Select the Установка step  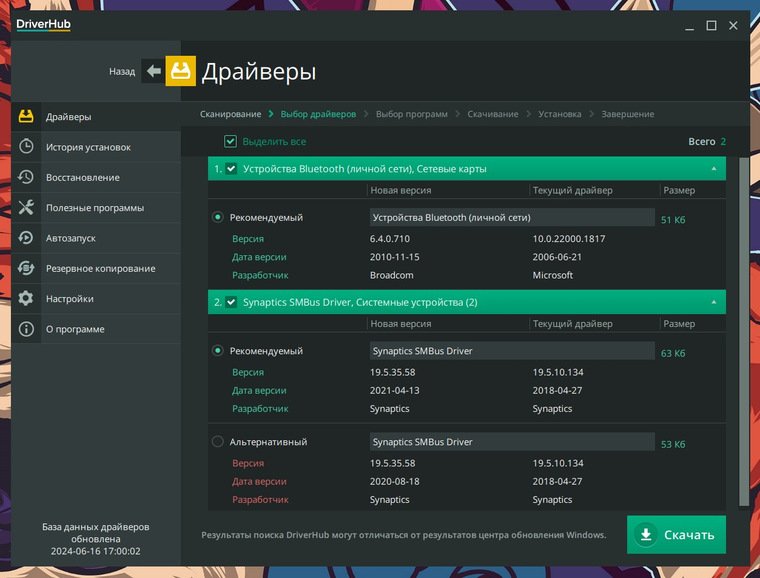[559, 114]
